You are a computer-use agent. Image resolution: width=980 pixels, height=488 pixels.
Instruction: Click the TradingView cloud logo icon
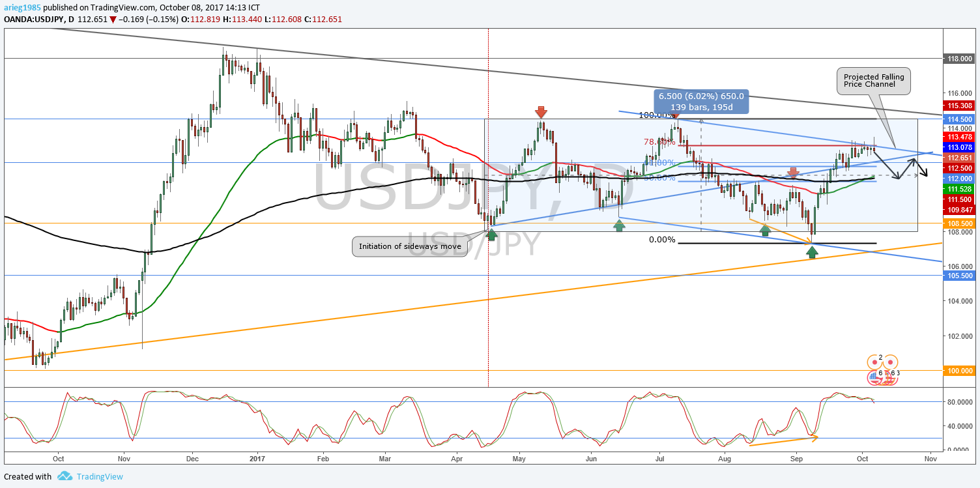65,476
